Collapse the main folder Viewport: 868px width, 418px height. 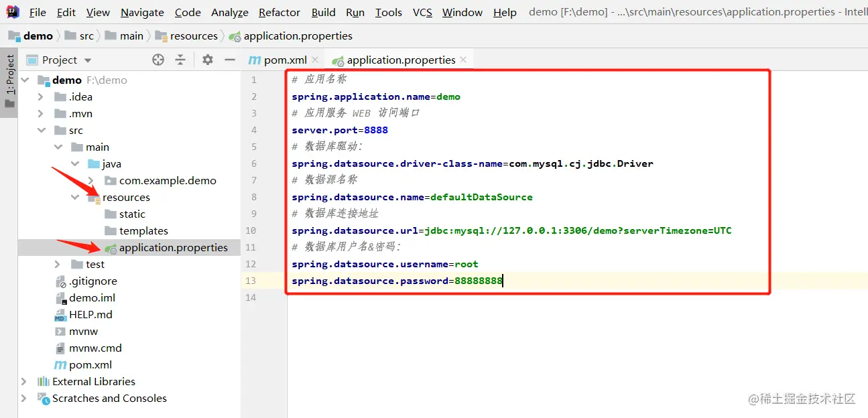tap(58, 147)
